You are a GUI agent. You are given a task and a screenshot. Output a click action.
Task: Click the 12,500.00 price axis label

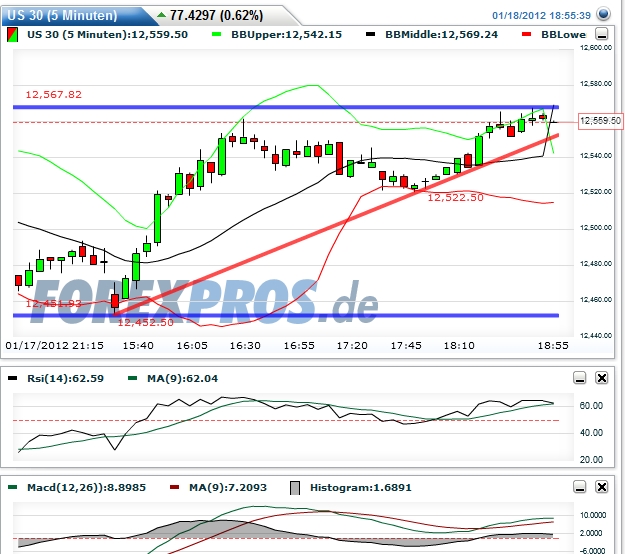click(x=596, y=228)
